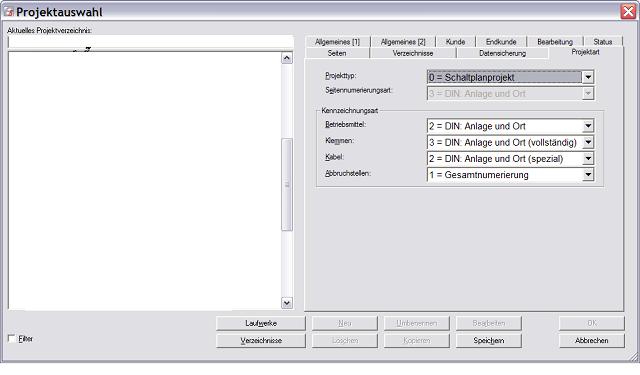Switch to the Allgemeines [2] tab
Image resolution: width=640 pixels, height=375 pixels.
click(x=403, y=42)
